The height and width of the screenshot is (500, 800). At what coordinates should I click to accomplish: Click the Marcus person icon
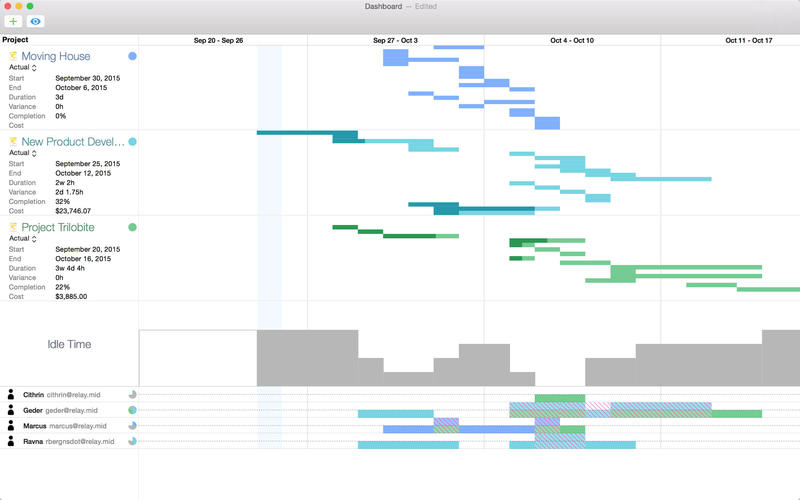(11, 426)
